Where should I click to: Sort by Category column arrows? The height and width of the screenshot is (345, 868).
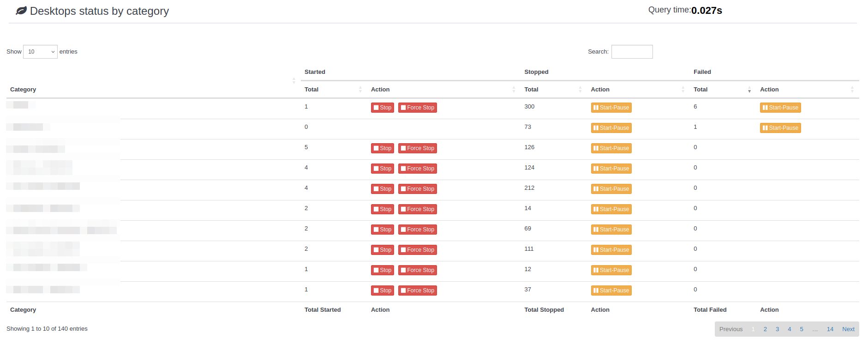point(293,81)
